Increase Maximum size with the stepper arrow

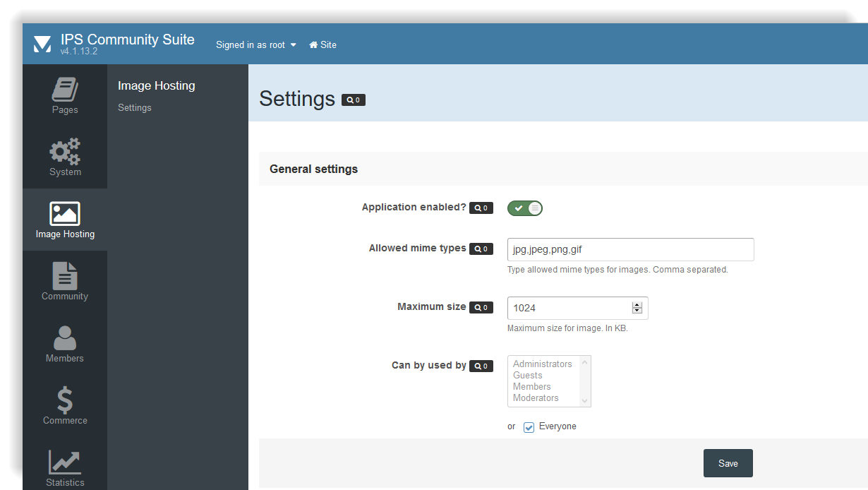pyautogui.click(x=637, y=305)
